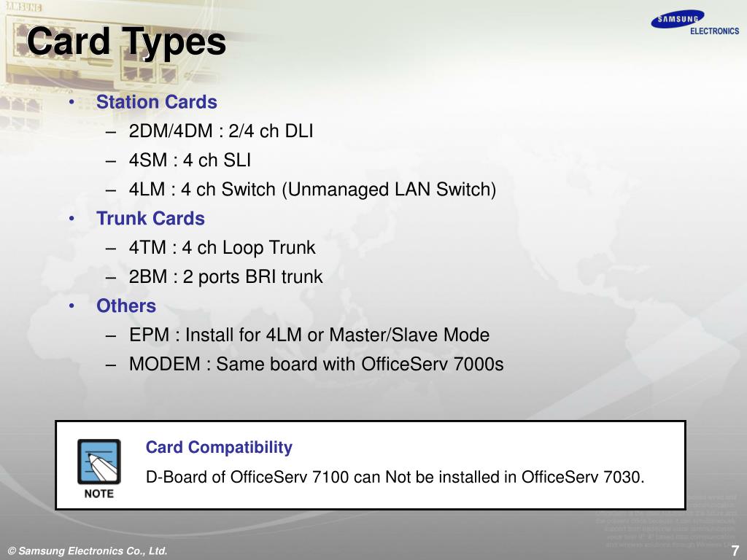Screen dimensions: 747x560
Task: Click the slide page number 7
Action: click(735, 550)
